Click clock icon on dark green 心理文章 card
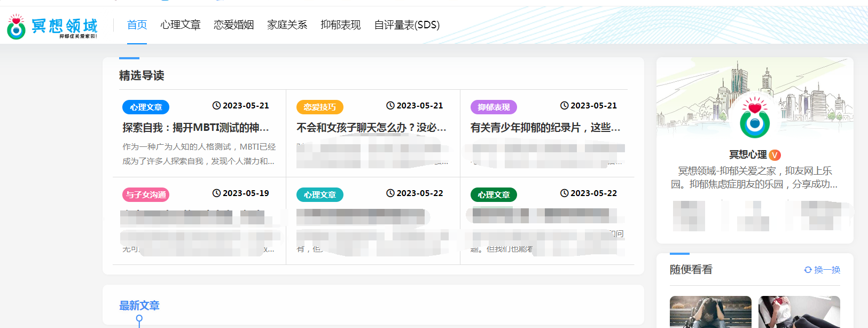Screen dimensions: 868x328 (564, 193)
